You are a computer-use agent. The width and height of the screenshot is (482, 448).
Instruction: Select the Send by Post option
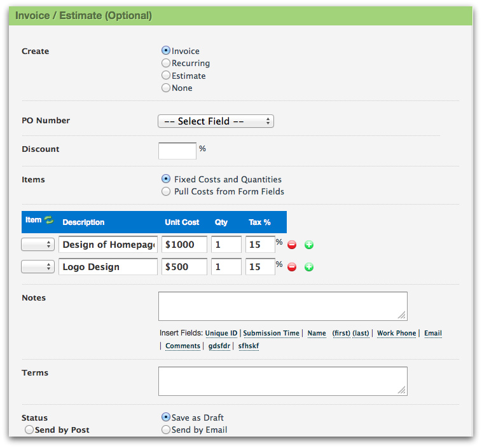click(29, 430)
